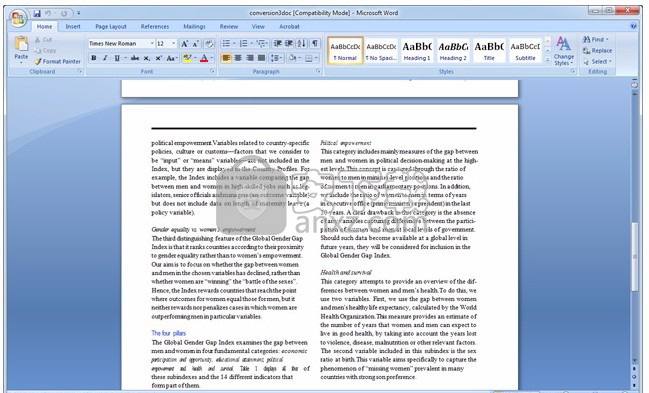
Task: Apply the Normal style
Action: coord(345,51)
